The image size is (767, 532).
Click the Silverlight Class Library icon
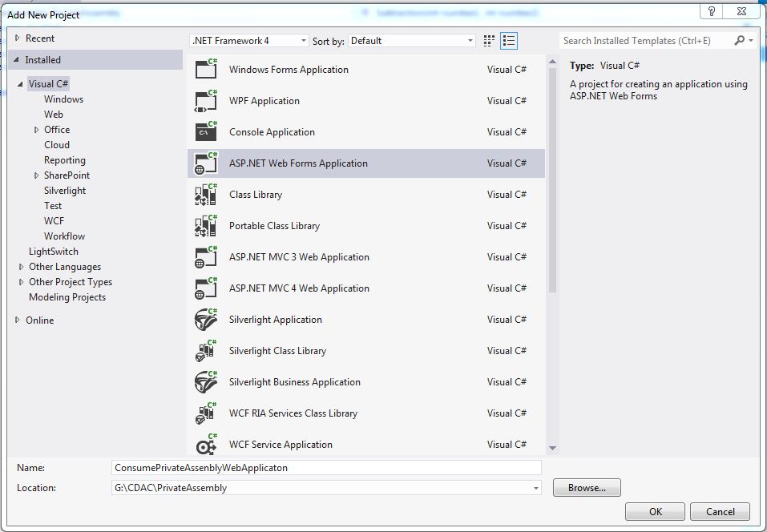coord(206,351)
